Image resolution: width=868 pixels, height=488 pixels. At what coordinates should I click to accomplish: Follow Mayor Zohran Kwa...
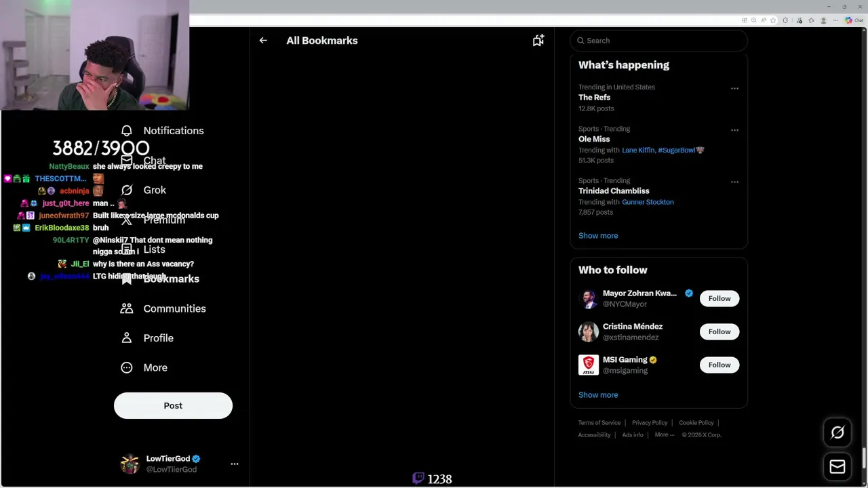click(x=719, y=298)
